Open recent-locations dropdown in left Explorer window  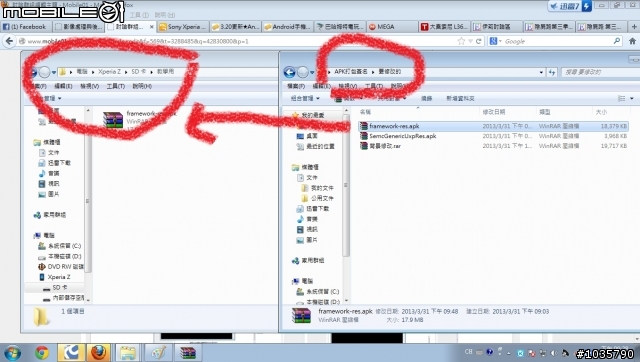coord(53,73)
